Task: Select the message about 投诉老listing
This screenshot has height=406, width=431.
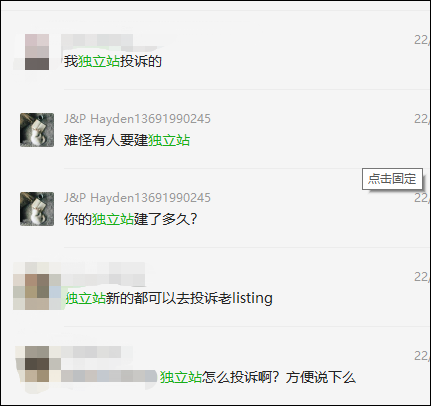Action: pyautogui.click(x=169, y=298)
